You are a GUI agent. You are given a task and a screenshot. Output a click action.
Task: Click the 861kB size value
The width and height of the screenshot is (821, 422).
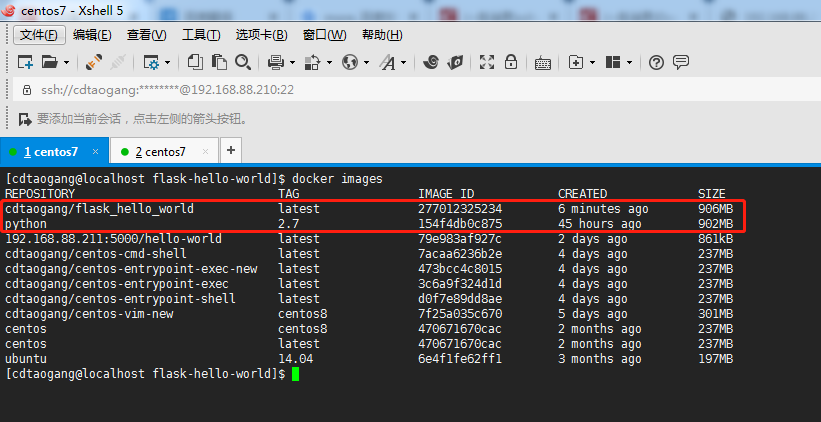pyautogui.click(x=715, y=239)
